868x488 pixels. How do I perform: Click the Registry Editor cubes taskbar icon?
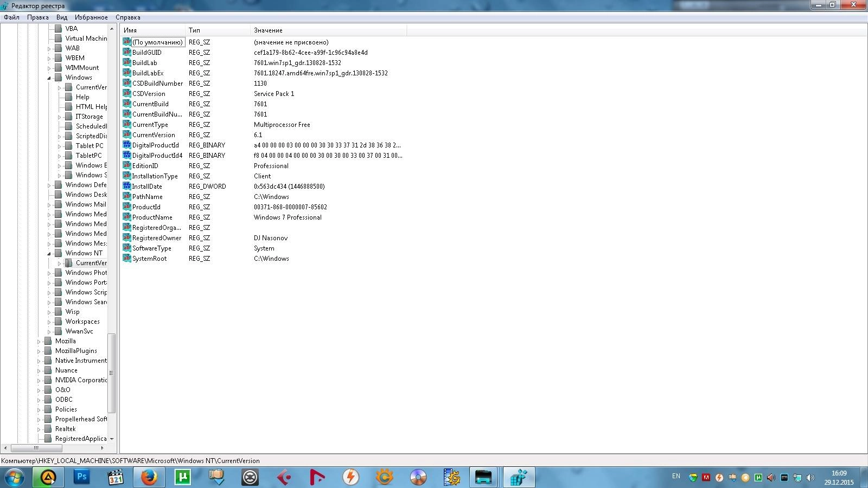(519, 478)
